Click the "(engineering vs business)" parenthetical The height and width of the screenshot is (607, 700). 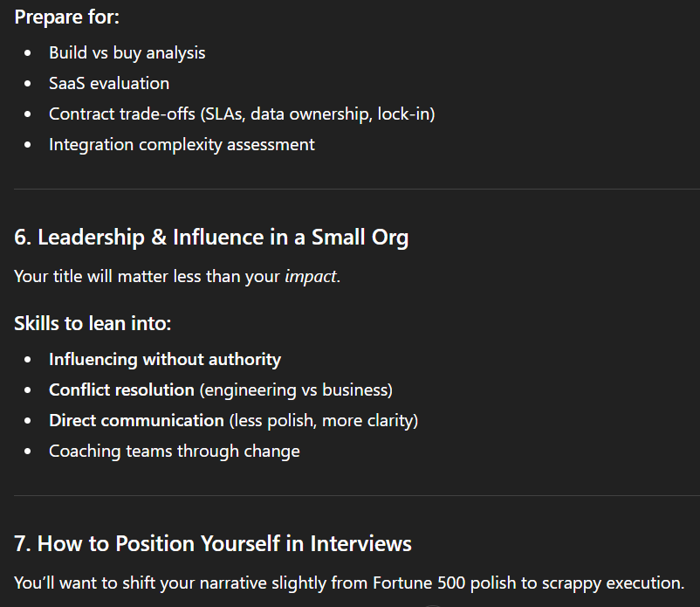click(x=296, y=390)
